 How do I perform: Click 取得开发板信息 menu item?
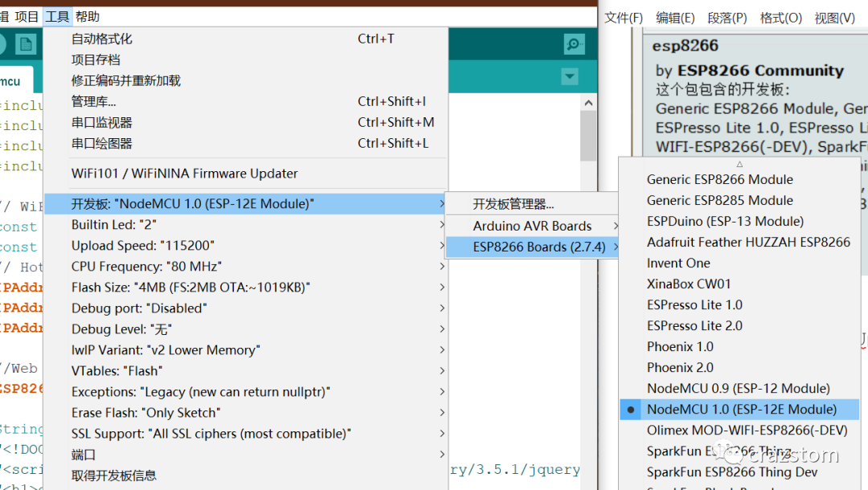point(114,476)
